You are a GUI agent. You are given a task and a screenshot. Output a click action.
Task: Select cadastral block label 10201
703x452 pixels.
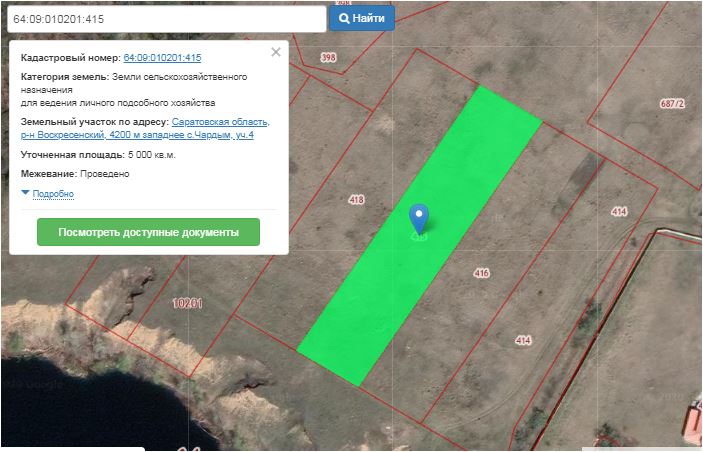[x=187, y=302]
